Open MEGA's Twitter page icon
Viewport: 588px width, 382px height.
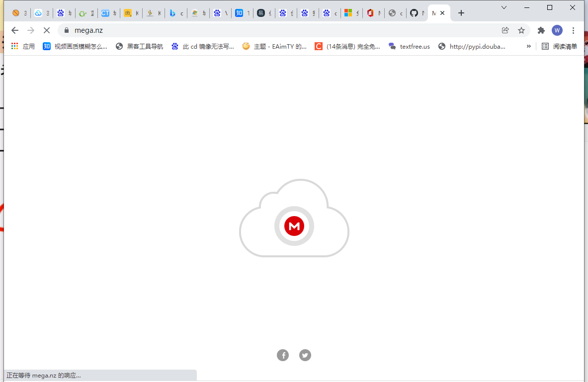point(305,355)
